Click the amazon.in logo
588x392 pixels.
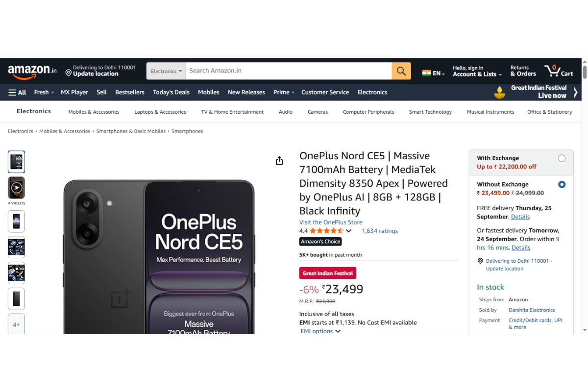pos(30,71)
